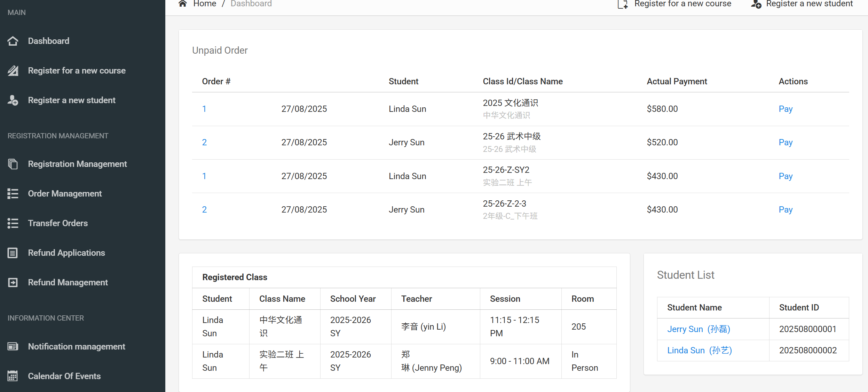Click the Transfer Orders list icon
868x392 pixels.
click(x=13, y=223)
